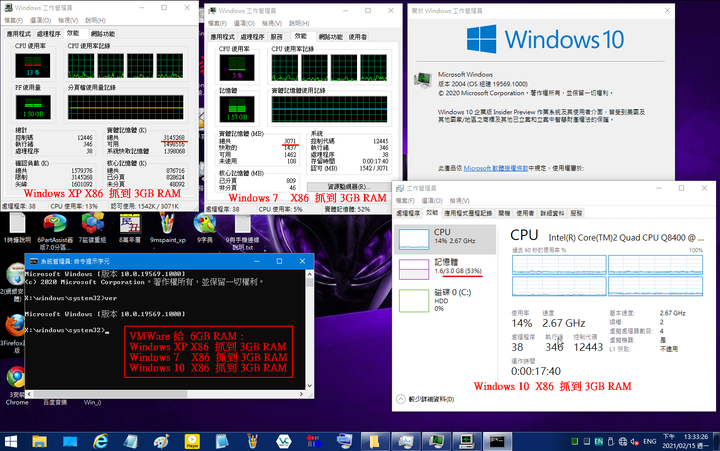Click the first Task Manager taskbar button
720x451 pixels.
(405, 442)
